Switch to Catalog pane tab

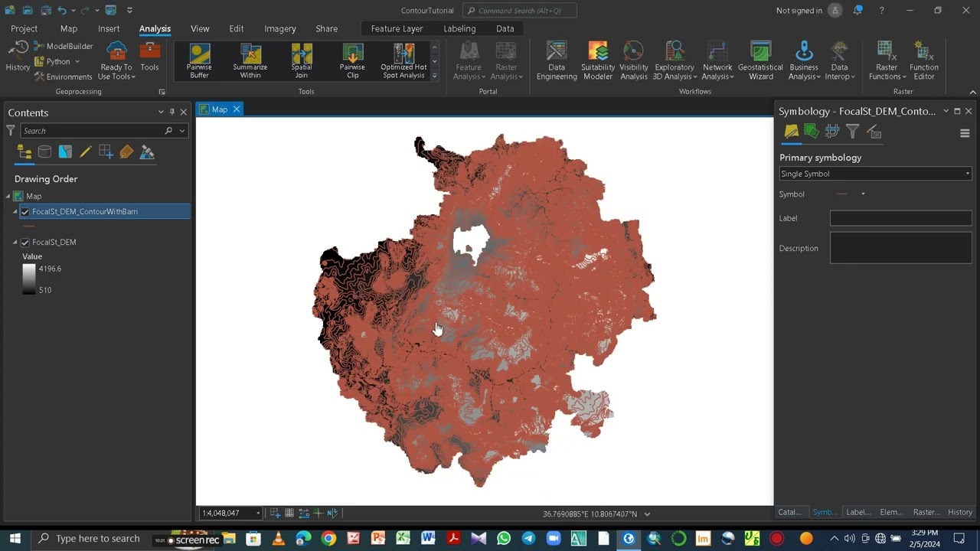click(x=789, y=512)
